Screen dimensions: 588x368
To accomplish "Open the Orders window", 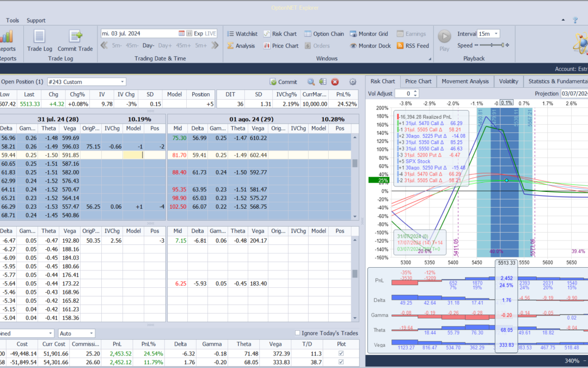I will (x=317, y=46).
